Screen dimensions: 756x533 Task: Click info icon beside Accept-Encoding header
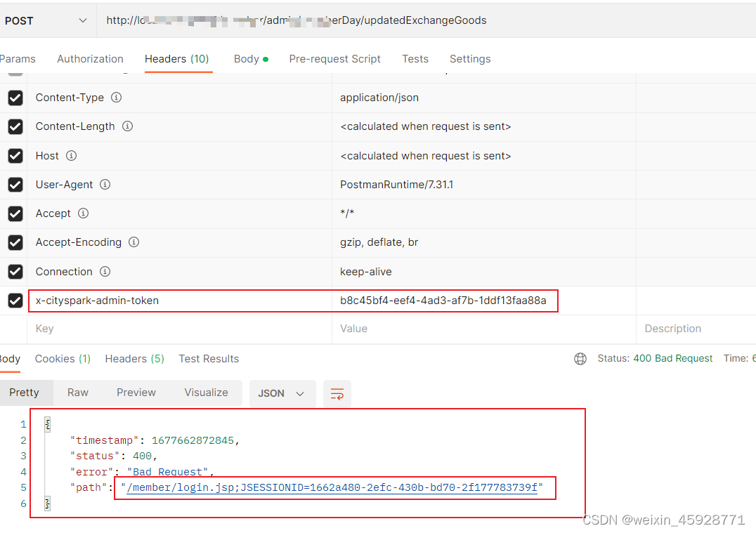pos(133,242)
